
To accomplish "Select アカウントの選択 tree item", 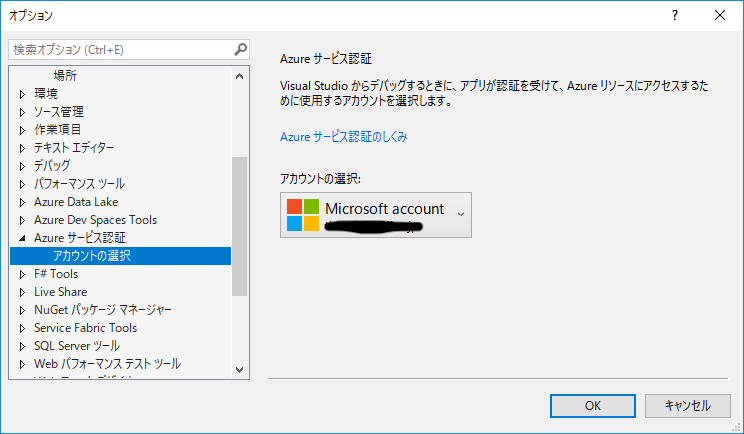I will [x=121, y=256].
